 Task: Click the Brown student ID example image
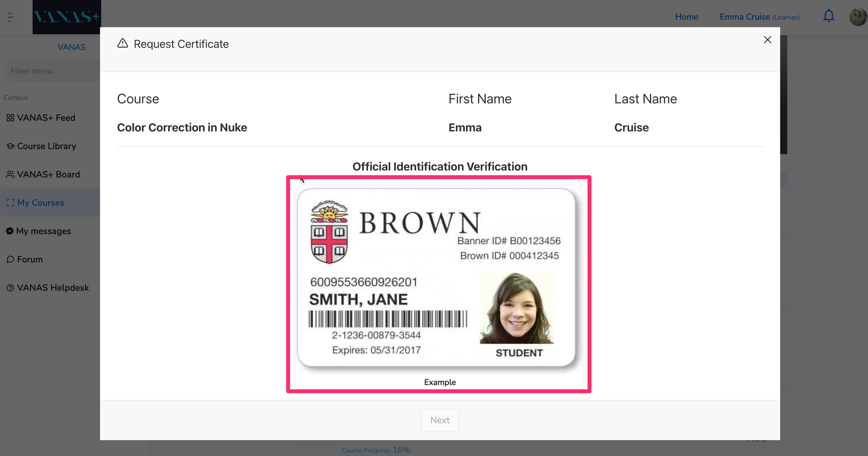coord(436,278)
